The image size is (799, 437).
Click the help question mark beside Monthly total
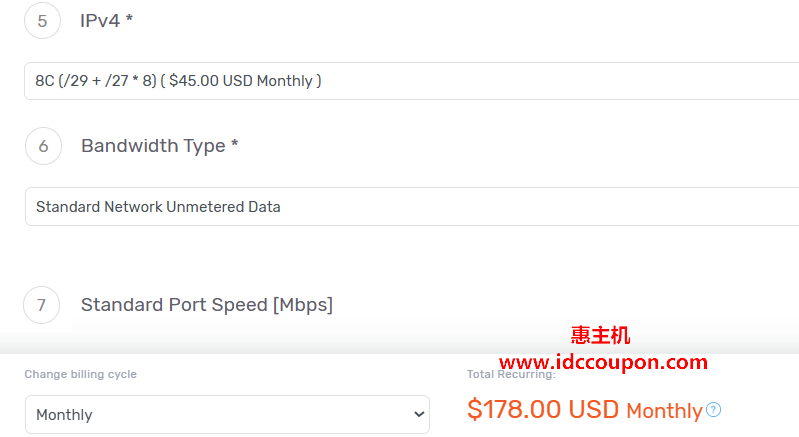click(713, 410)
